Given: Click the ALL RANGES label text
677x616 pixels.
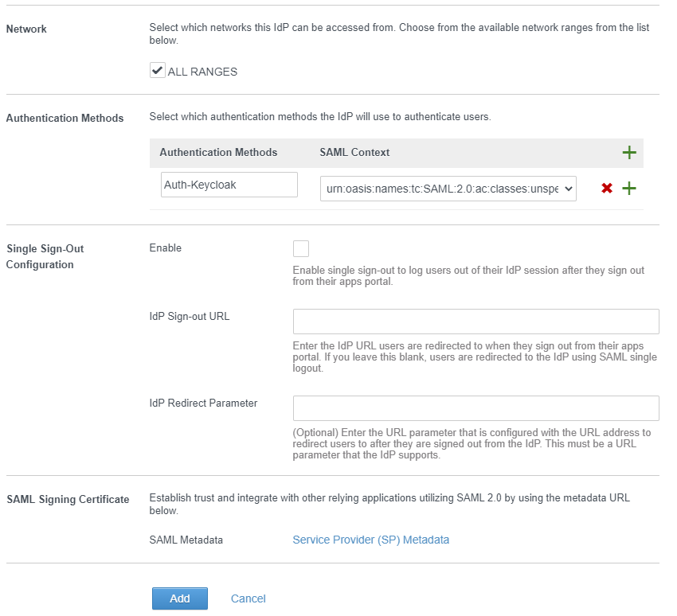Looking at the screenshot, I should tap(202, 72).
